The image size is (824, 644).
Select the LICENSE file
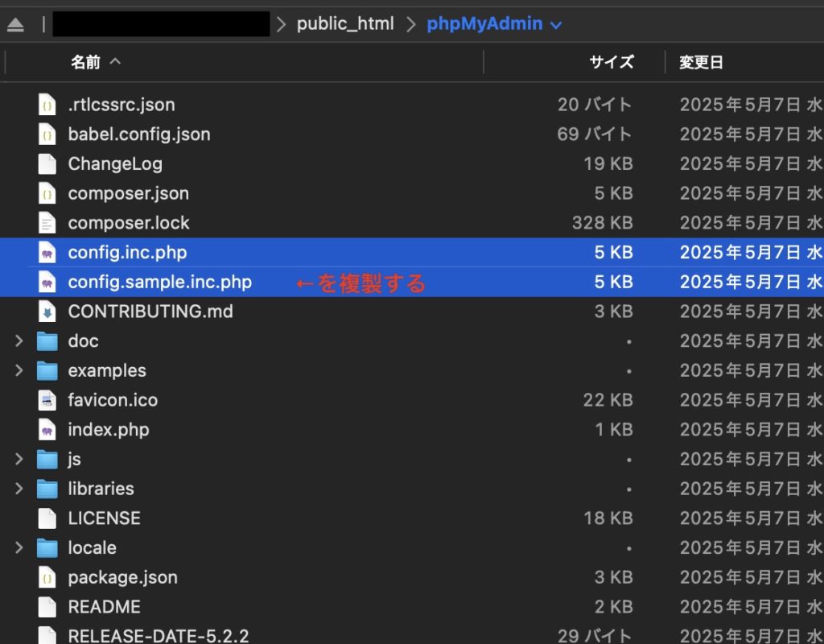(104, 518)
